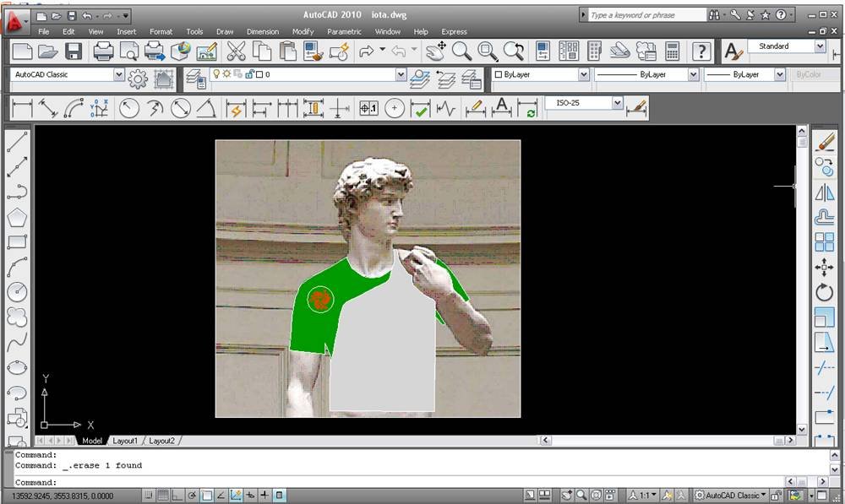
Task: Toggle Object Snap in status bar
Action: (206, 495)
